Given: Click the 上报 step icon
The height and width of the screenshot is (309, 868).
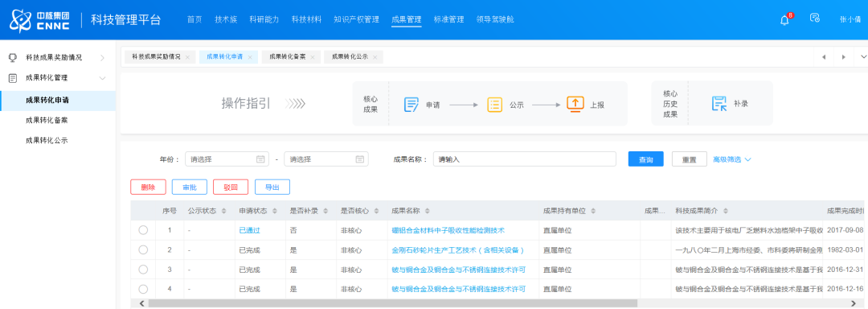Looking at the screenshot, I should 575,104.
